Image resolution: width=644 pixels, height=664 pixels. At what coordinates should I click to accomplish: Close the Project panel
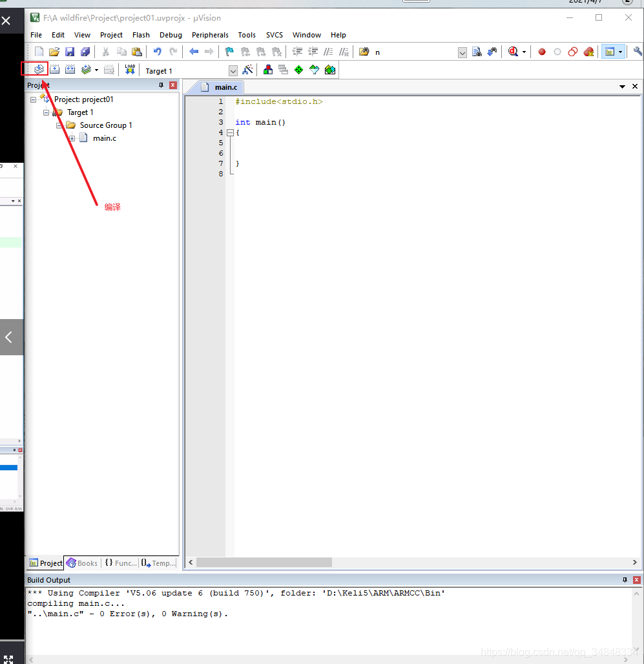172,85
